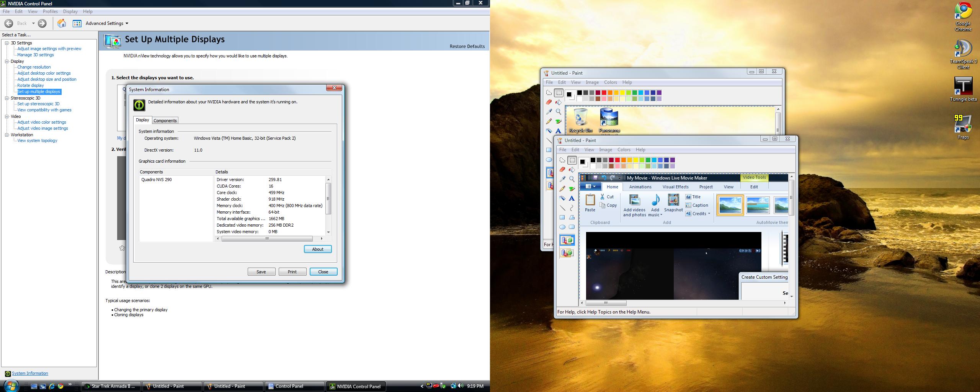Open the Advanced Settings dropdown

tap(107, 23)
